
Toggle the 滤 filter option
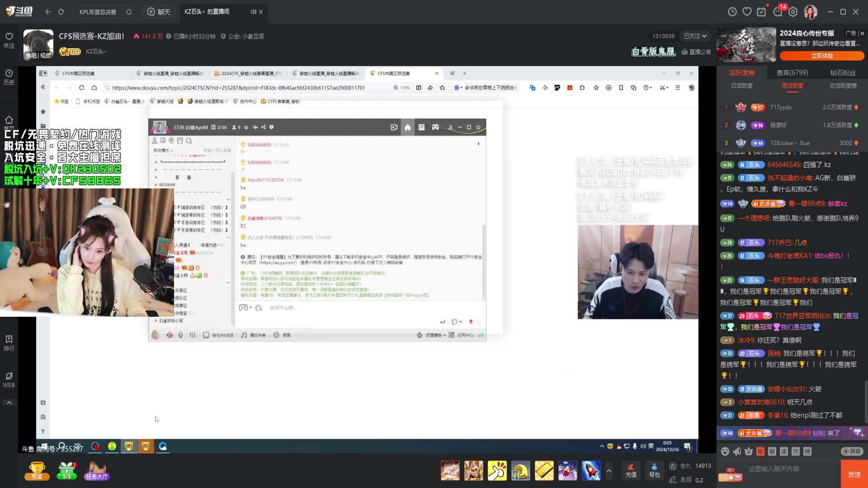tap(784, 451)
